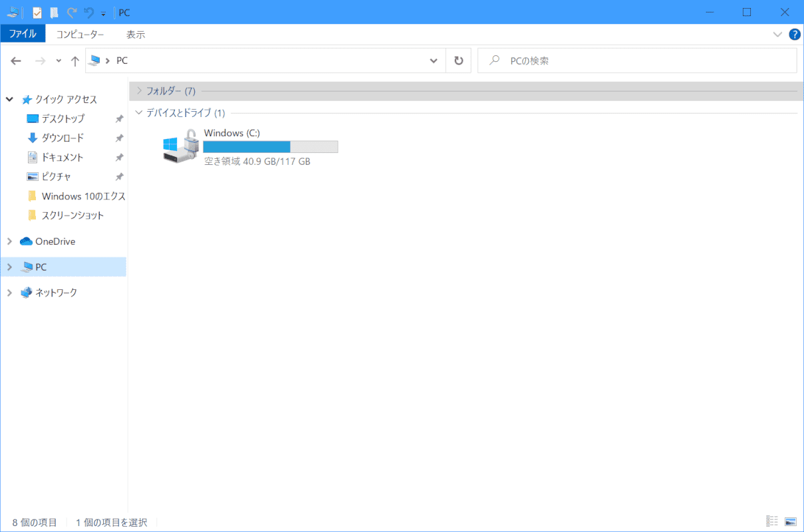Switch to details view in status bar

[772, 522]
